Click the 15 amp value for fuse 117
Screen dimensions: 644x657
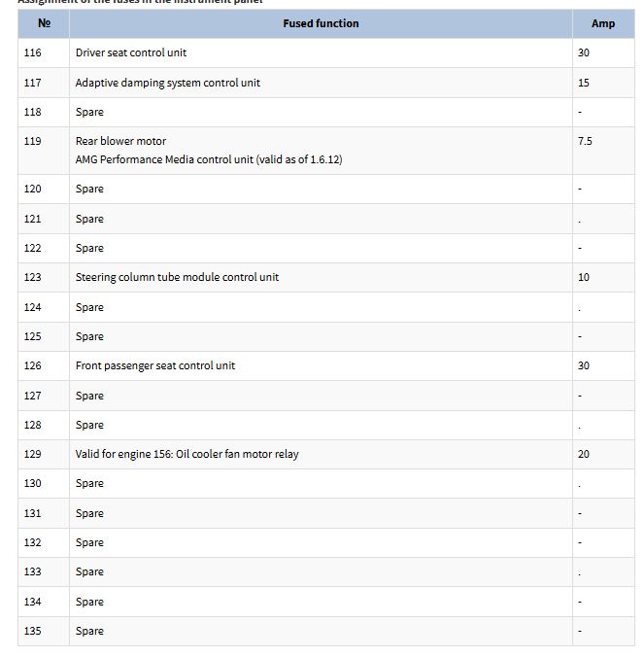[x=583, y=83]
